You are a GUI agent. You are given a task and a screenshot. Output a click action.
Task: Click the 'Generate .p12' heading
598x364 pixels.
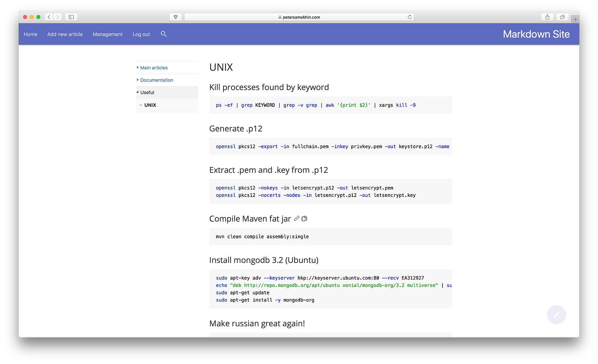click(x=236, y=129)
